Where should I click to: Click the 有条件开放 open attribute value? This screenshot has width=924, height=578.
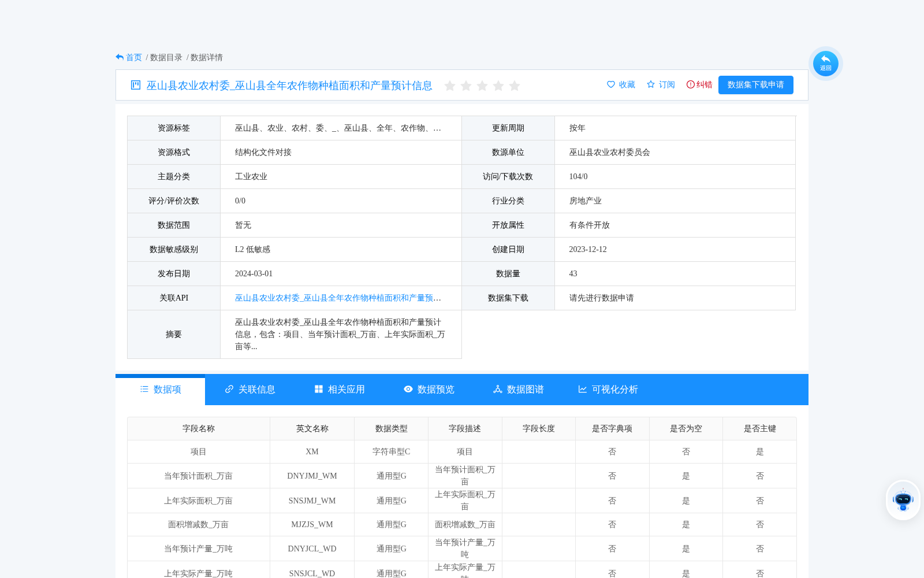click(590, 225)
